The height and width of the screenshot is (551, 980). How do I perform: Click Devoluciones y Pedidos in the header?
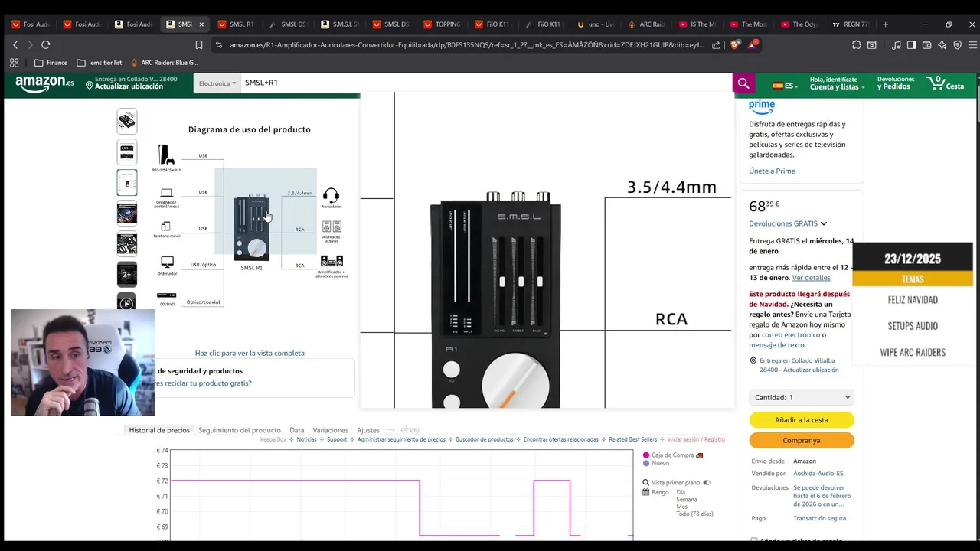point(896,83)
